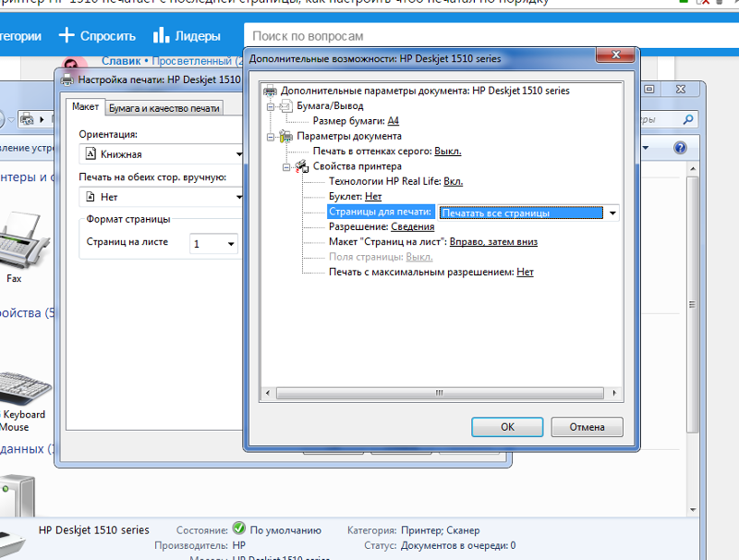Click the tree horizontal scrollbar right arrow
Viewport: 739px width, 560px height.
614,393
